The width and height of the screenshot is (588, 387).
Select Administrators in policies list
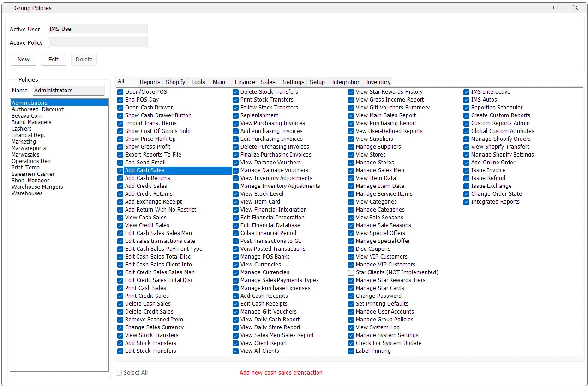pyautogui.click(x=60, y=103)
